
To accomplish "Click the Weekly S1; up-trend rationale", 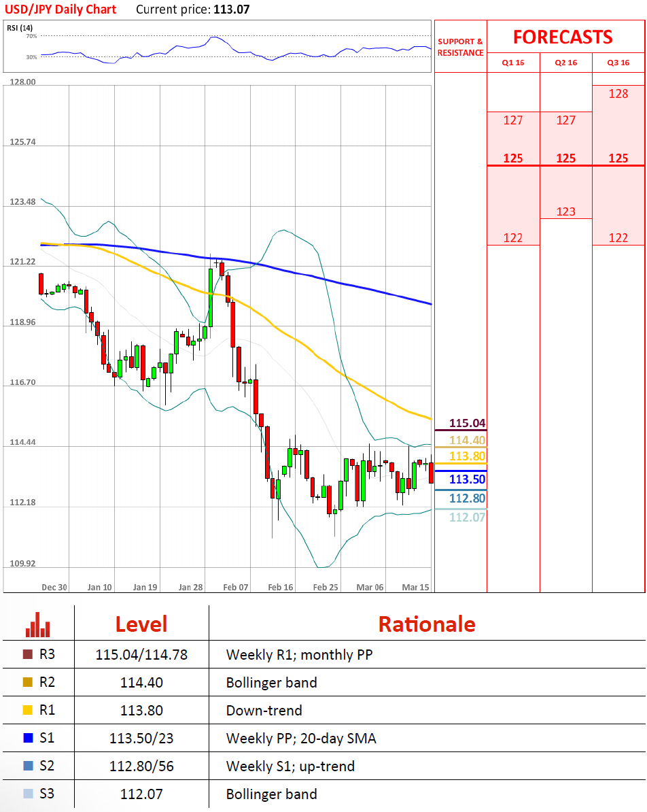I will (290, 766).
